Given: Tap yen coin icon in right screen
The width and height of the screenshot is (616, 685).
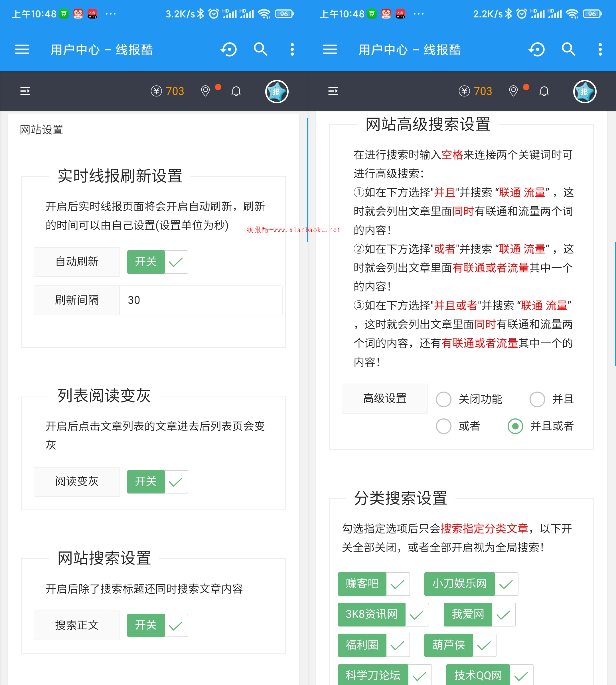Looking at the screenshot, I should click(464, 91).
